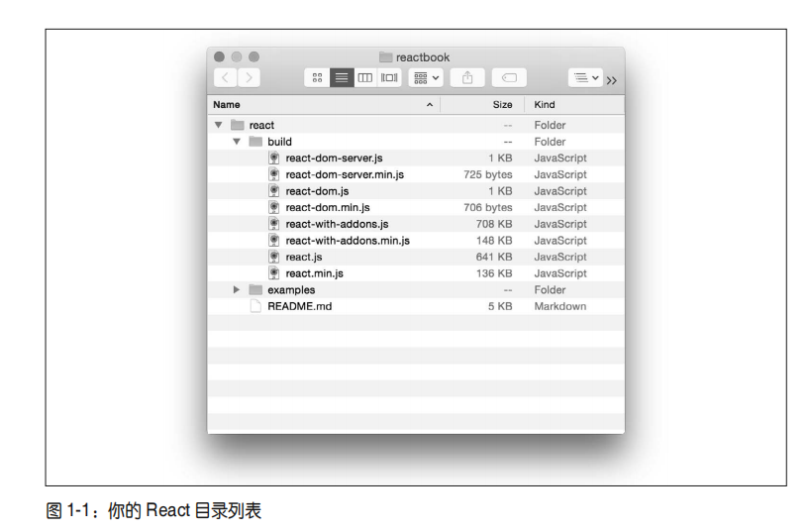The height and width of the screenshot is (532, 812).
Task: Click the Share toolbar button
Action: 467,77
